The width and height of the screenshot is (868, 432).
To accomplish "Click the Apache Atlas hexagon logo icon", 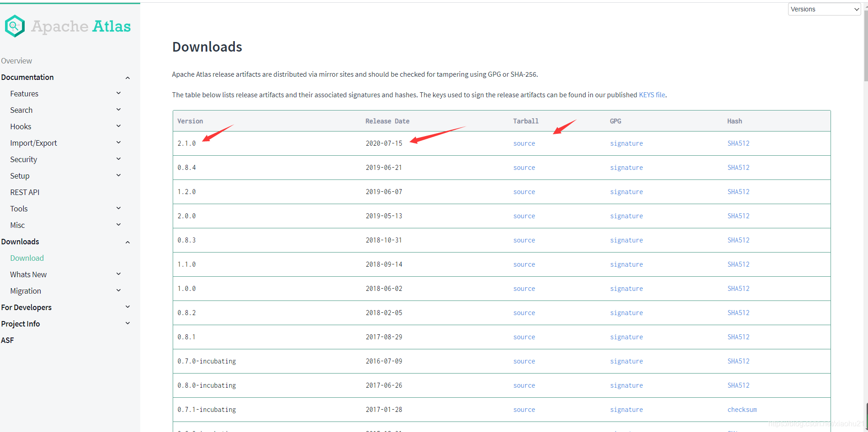I will (x=15, y=26).
